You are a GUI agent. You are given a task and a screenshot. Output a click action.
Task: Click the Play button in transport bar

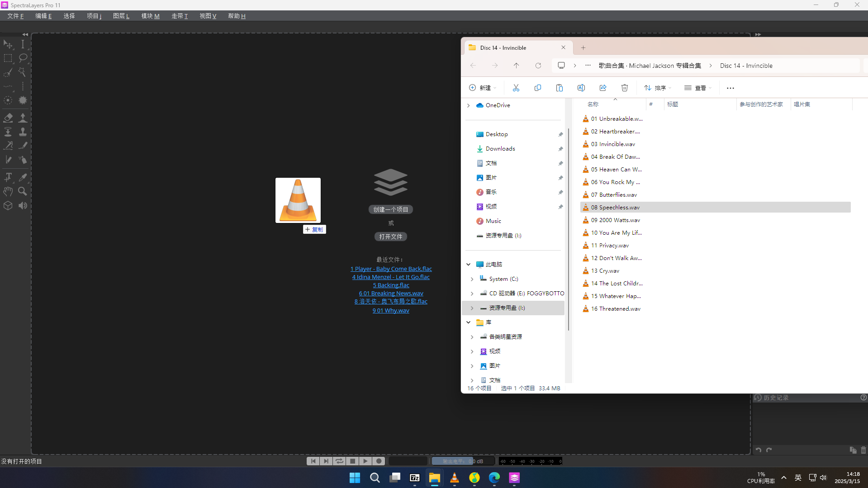click(x=365, y=461)
